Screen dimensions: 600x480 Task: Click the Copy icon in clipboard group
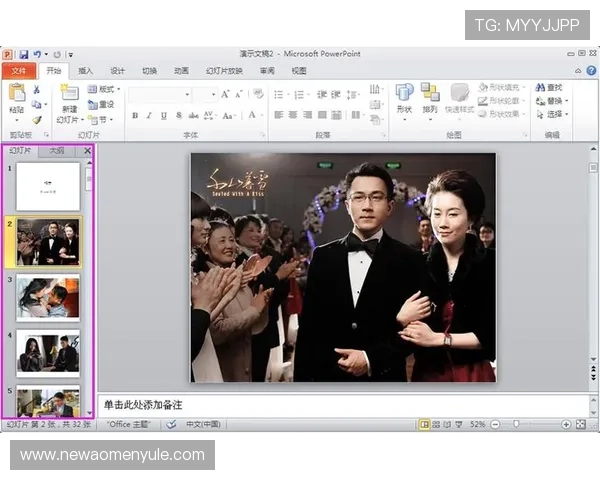tap(36, 104)
